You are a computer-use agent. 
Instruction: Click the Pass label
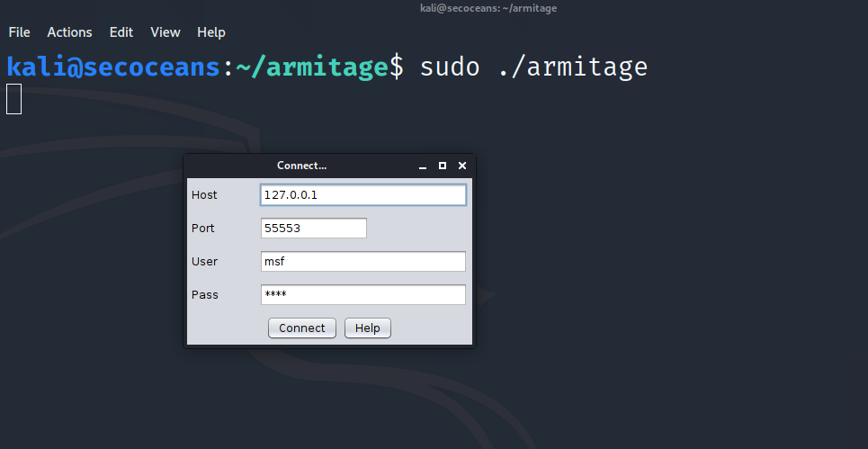205,294
